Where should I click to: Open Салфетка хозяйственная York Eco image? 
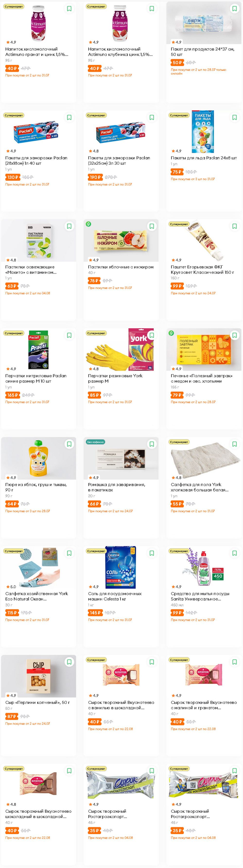pos(38,567)
